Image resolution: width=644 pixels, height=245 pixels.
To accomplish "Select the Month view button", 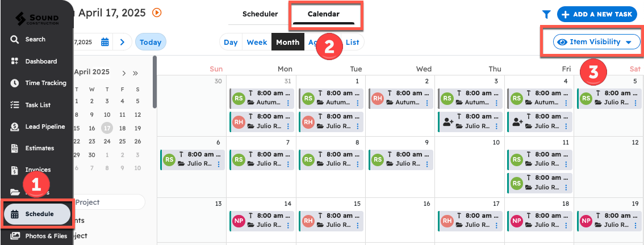I will coord(287,42).
